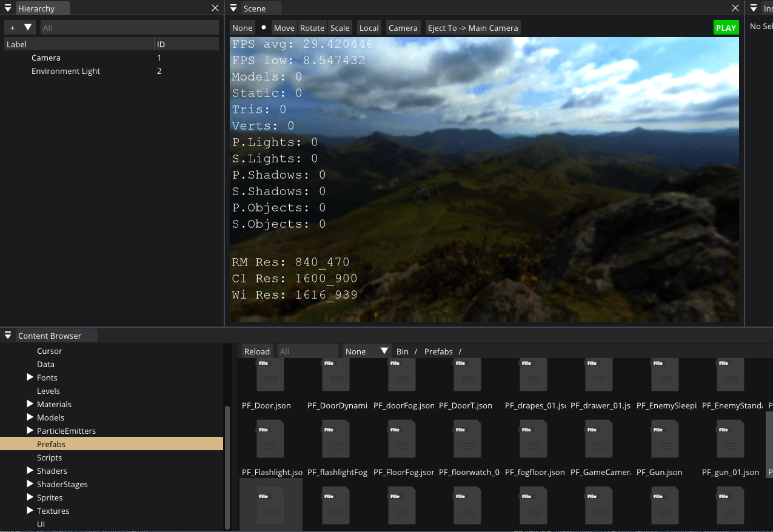The width and height of the screenshot is (773, 532).
Task: Expand the Shaders folder
Action: pos(30,471)
